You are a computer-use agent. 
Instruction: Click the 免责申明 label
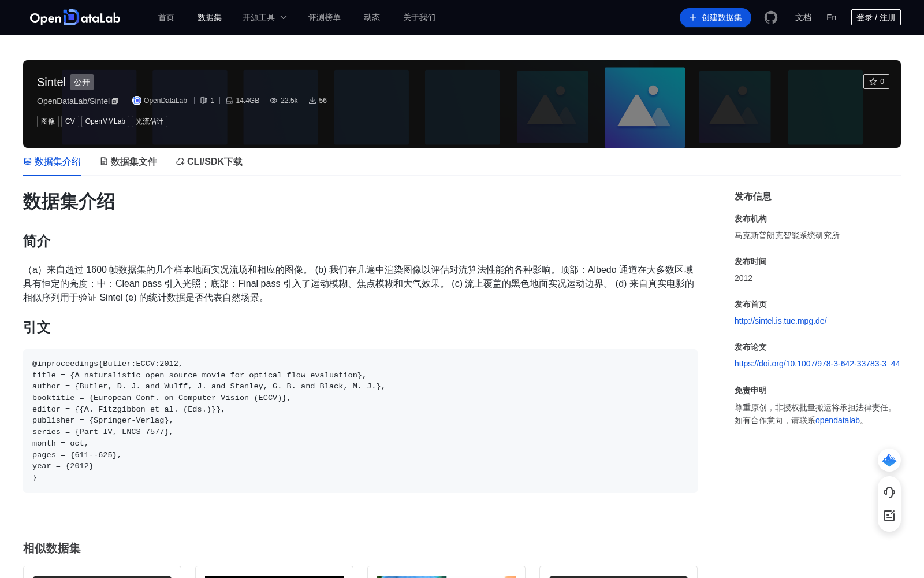tap(751, 390)
